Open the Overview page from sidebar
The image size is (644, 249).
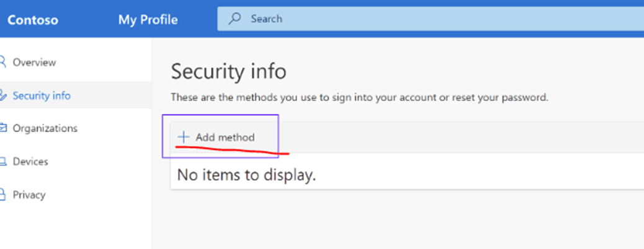click(35, 63)
